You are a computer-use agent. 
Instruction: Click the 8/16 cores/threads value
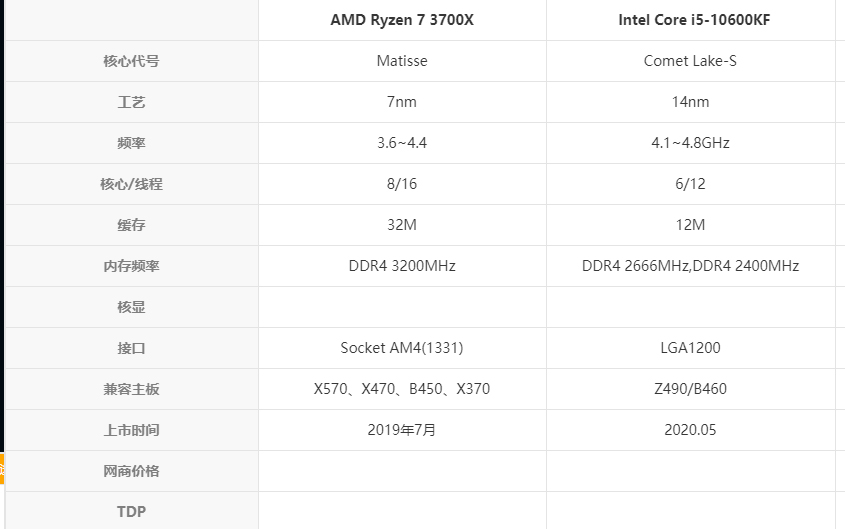402,184
